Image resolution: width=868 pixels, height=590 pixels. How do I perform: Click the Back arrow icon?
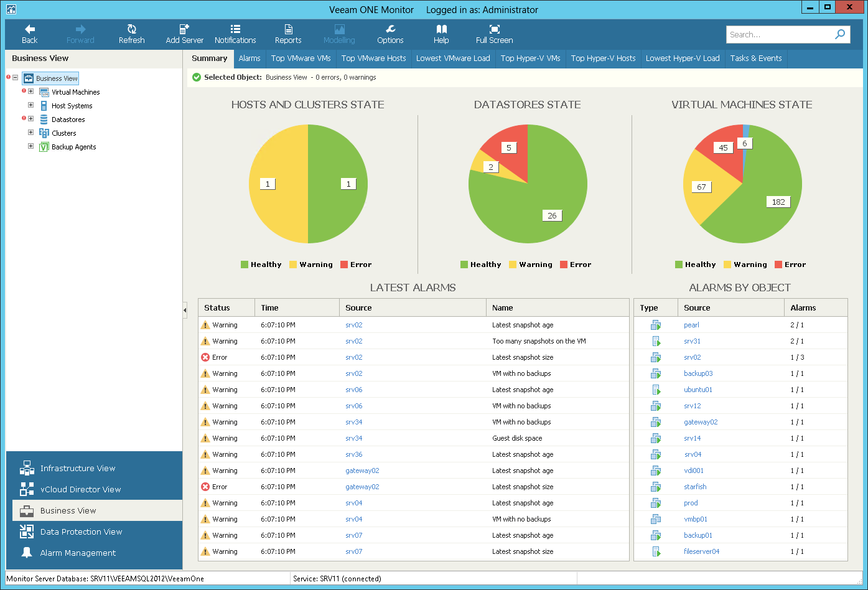coord(29,29)
